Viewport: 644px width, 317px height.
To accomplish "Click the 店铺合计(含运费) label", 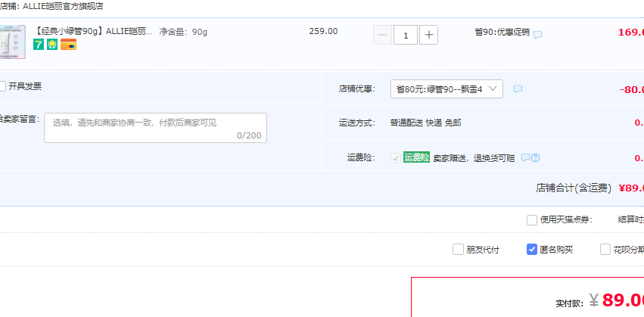I will tap(574, 188).
